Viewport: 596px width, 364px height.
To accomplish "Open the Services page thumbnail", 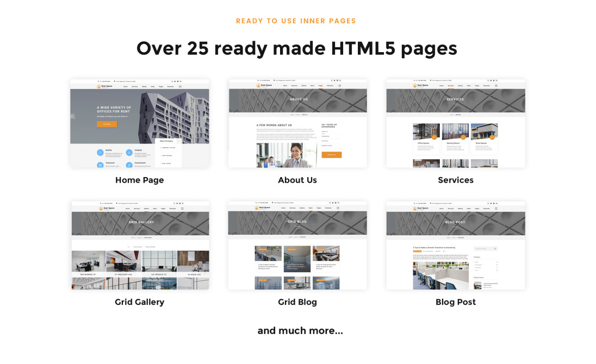I will [x=455, y=123].
